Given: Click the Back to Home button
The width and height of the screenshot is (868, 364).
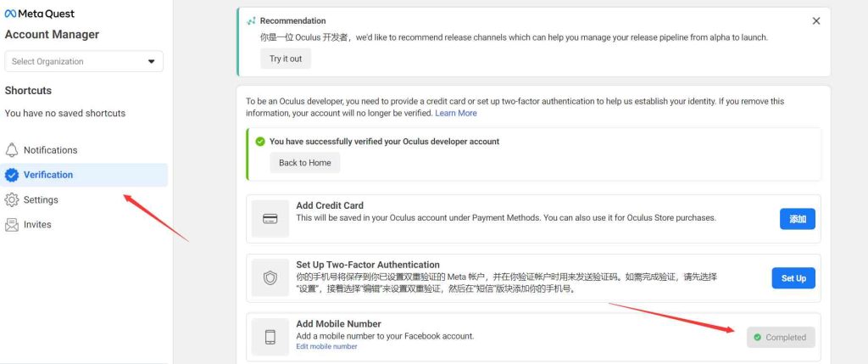Looking at the screenshot, I should (x=305, y=163).
